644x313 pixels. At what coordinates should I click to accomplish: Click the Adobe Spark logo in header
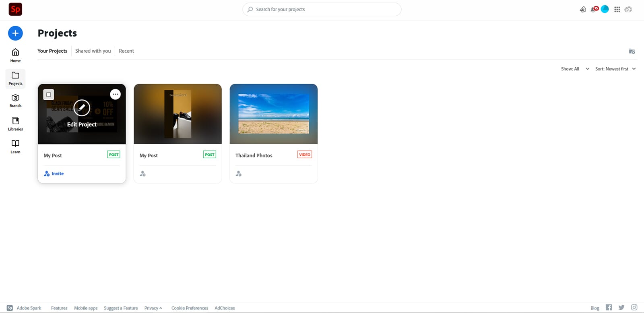15,9
